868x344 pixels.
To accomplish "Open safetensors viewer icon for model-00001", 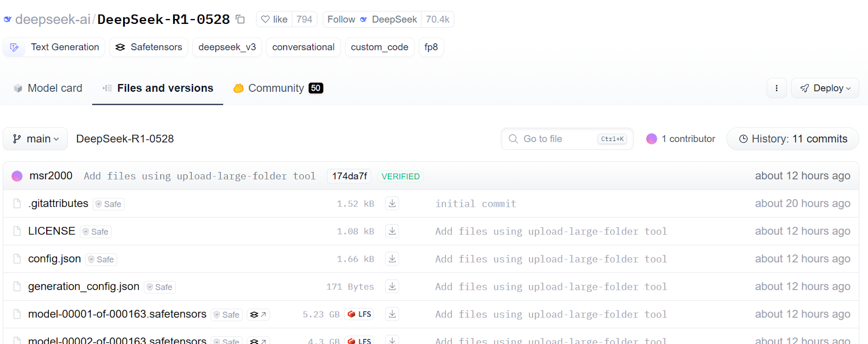I will point(258,315).
